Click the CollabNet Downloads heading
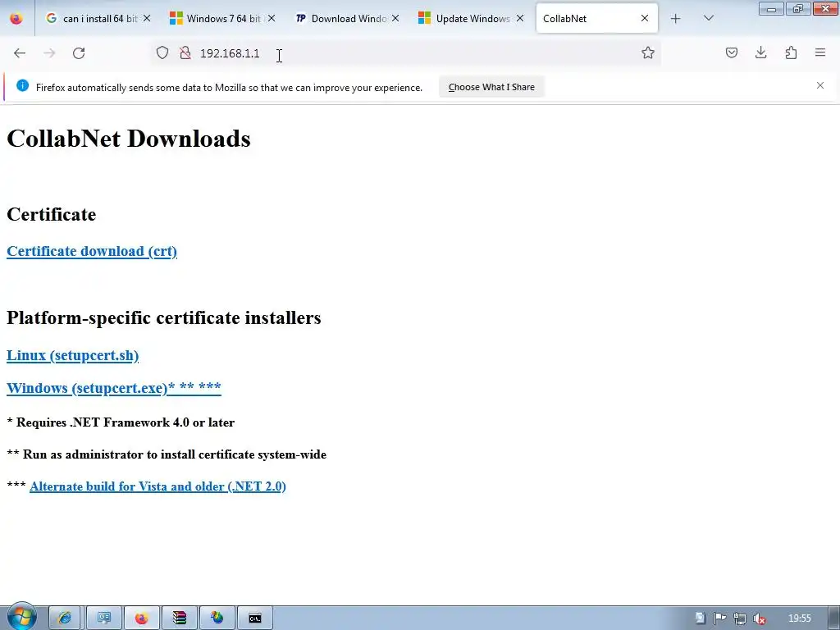Image resolution: width=840 pixels, height=630 pixels. click(129, 139)
